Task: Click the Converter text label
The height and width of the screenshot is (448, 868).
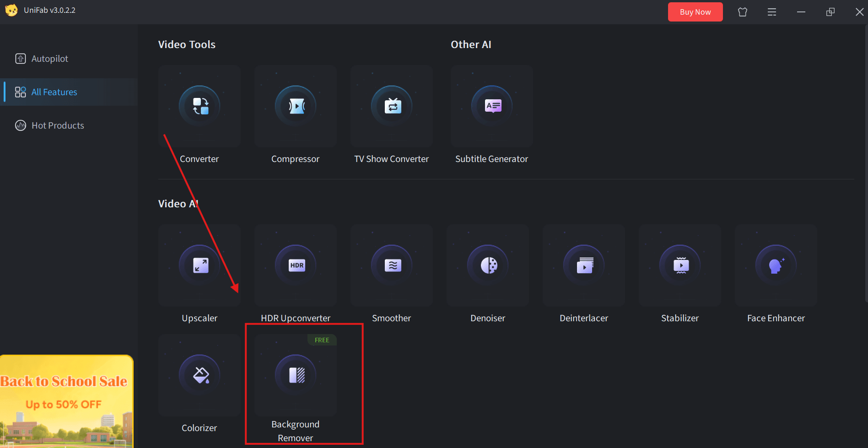Action: (199, 159)
